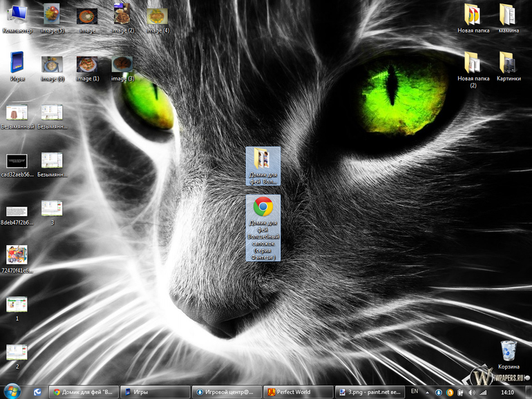532x399 pixels.
Task: Select the image (1) picture file
Action: (x=87, y=69)
